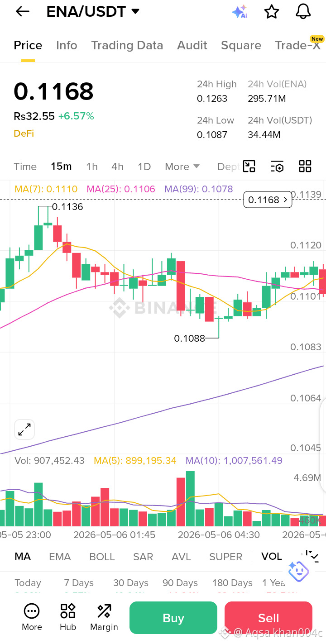Tap the large 0.1168 price heading
This screenshot has width=326, height=644.
point(53,91)
